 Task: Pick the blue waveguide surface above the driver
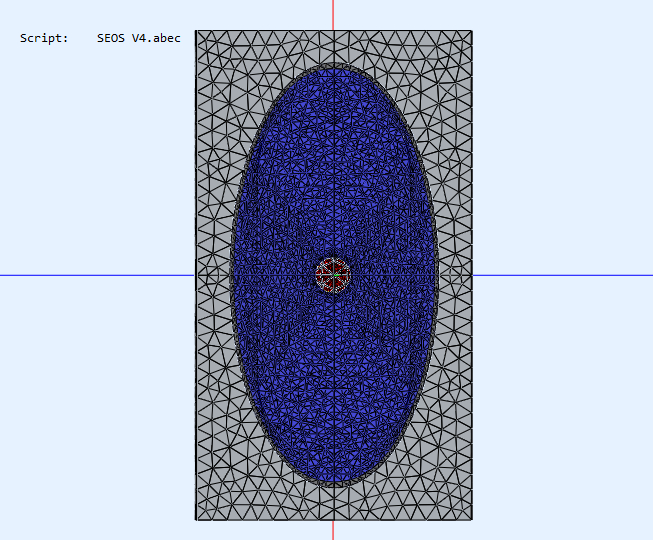coord(333,160)
